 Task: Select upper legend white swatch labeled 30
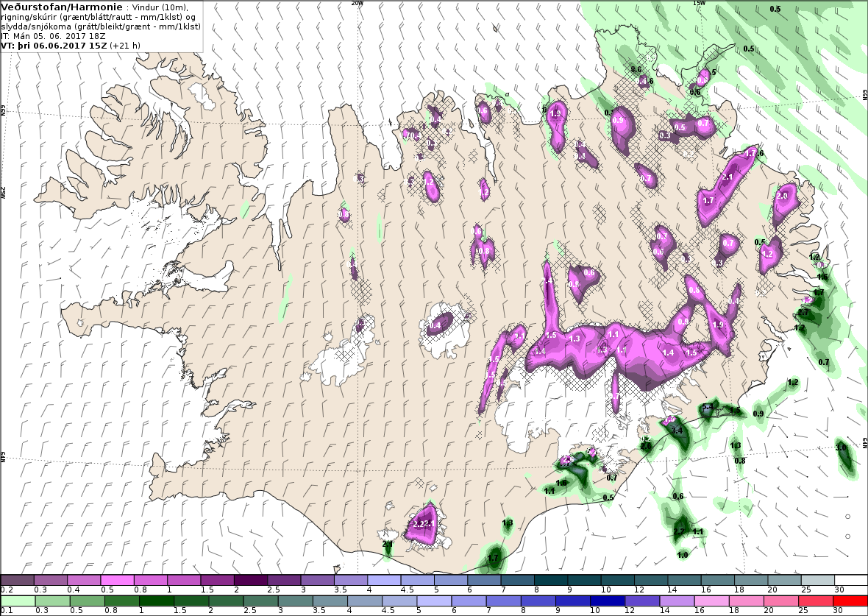tap(851, 580)
